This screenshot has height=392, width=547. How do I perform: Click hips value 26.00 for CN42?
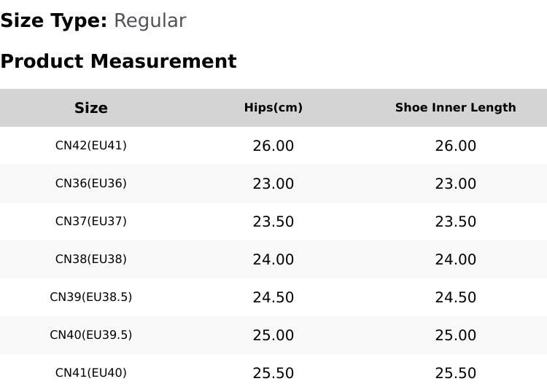tap(273, 146)
